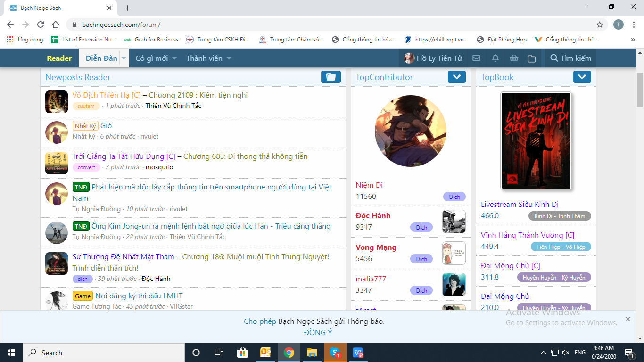Open the Livestream Siêu Kinh Dị book link
Screen dimensions: 644x362
pyautogui.click(x=520, y=205)
